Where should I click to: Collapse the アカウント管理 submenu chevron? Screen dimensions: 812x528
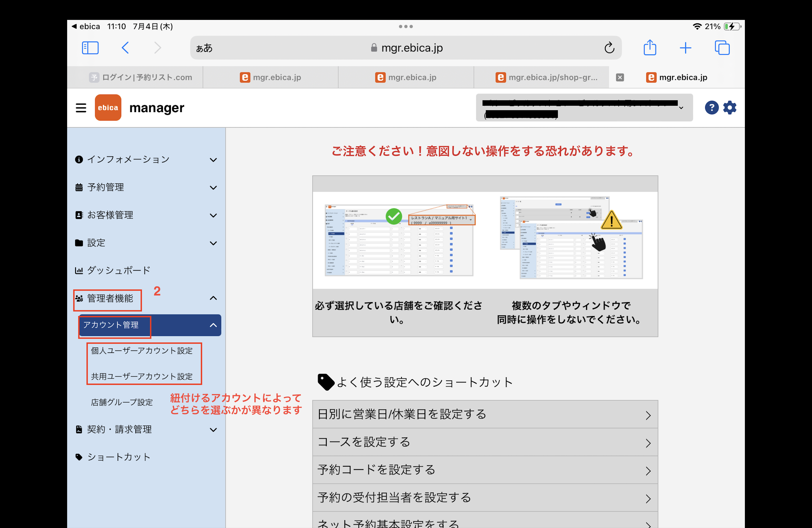point(213,325)
